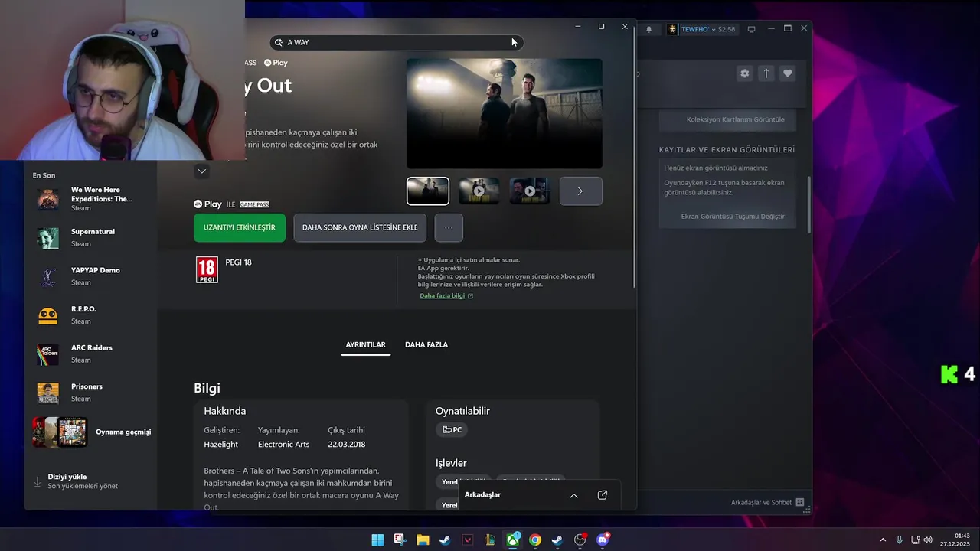Viewport: 980px width, 551px height.
Task: Open Snipping Tool from taskbar
Action: 400,540
